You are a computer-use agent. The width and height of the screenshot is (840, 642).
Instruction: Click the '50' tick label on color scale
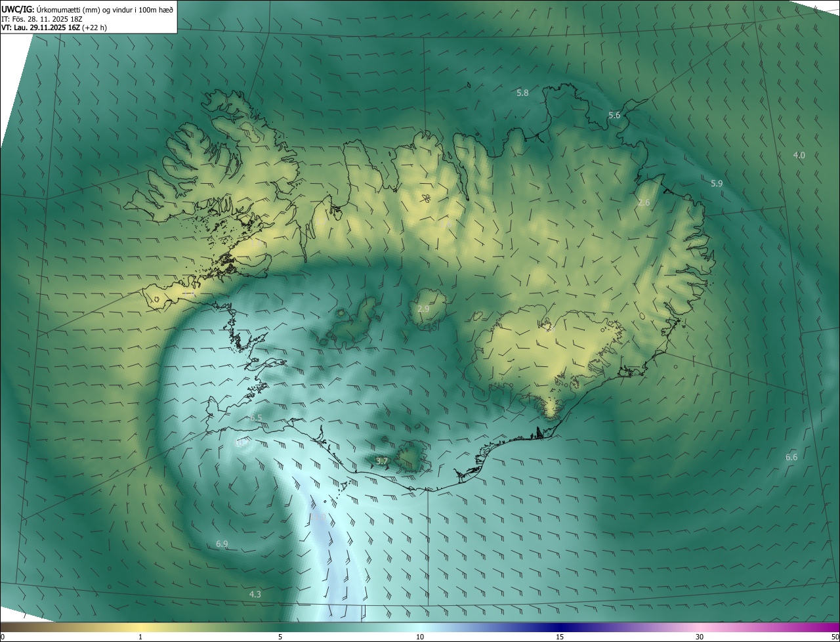click(x=835, y=637)
